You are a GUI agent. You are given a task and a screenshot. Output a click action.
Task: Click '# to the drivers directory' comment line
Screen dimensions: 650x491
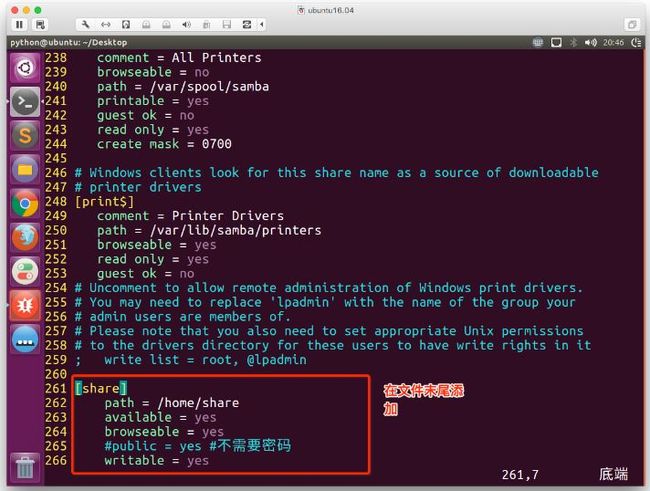(332, 345)
